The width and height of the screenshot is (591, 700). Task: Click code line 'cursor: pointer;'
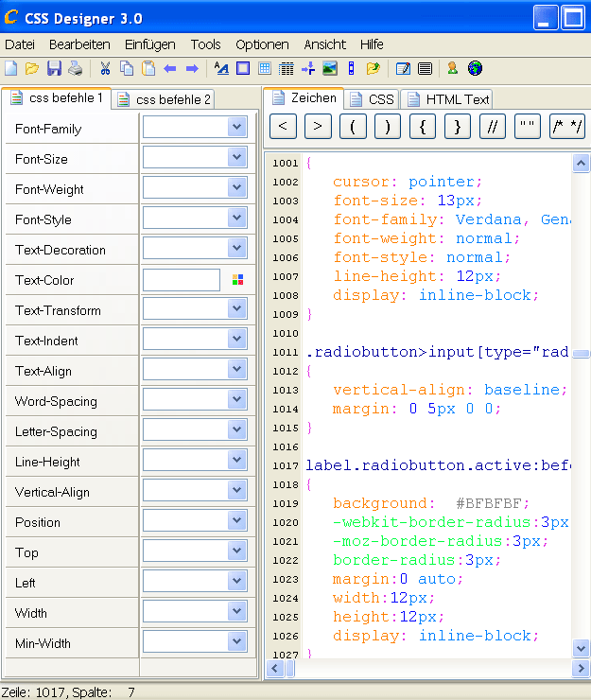[x=408, y=182]
